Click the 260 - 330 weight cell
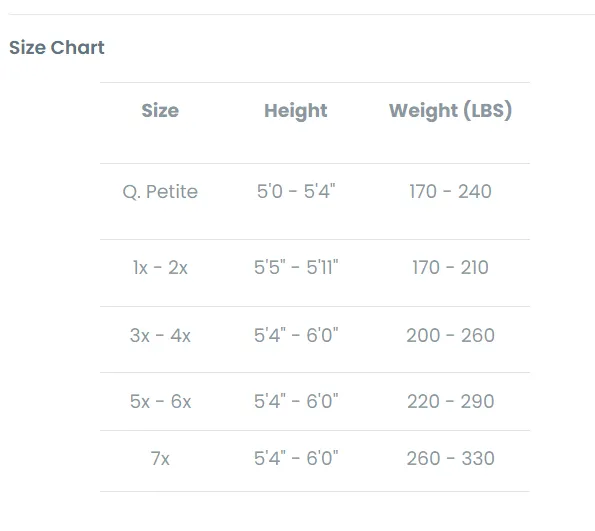 pyautogui.click(x=450, y=459)
